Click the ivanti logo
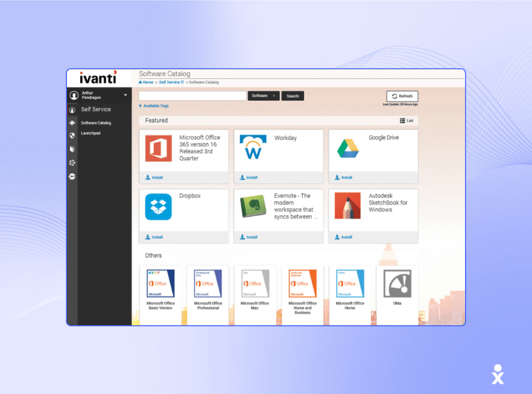 (x=97, y=77)
